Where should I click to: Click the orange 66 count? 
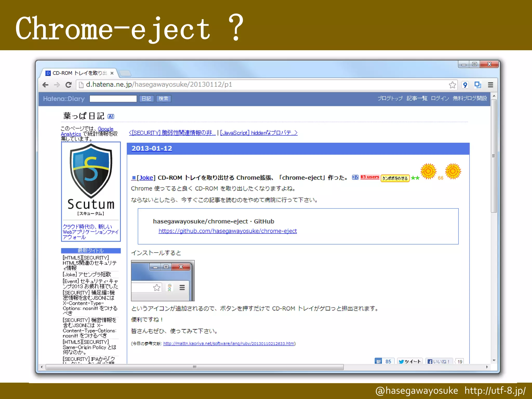[x=441, y=178]
